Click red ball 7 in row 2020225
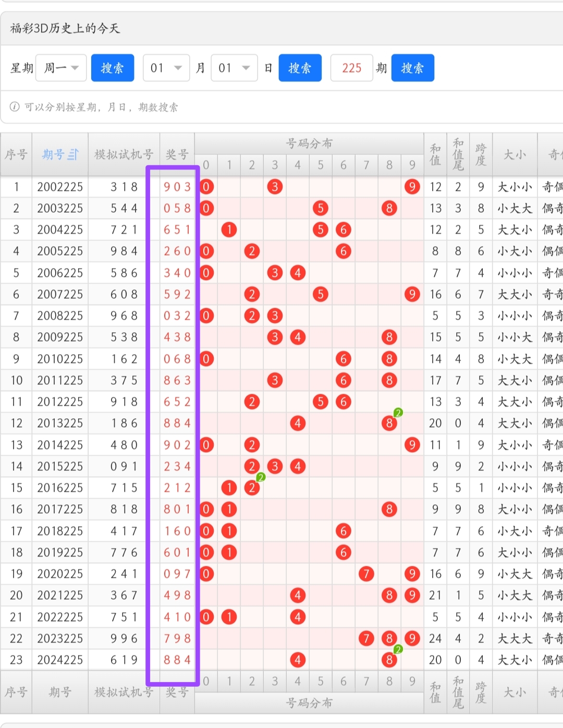Image resolution: width=563 pixels, height=728 pixels. click(x=366, y=574)
